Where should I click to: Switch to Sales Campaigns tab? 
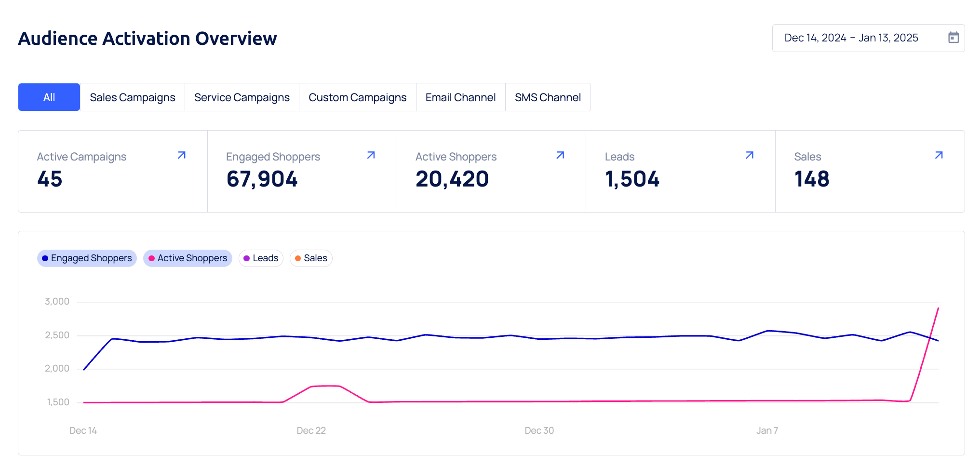coord(133,97)
